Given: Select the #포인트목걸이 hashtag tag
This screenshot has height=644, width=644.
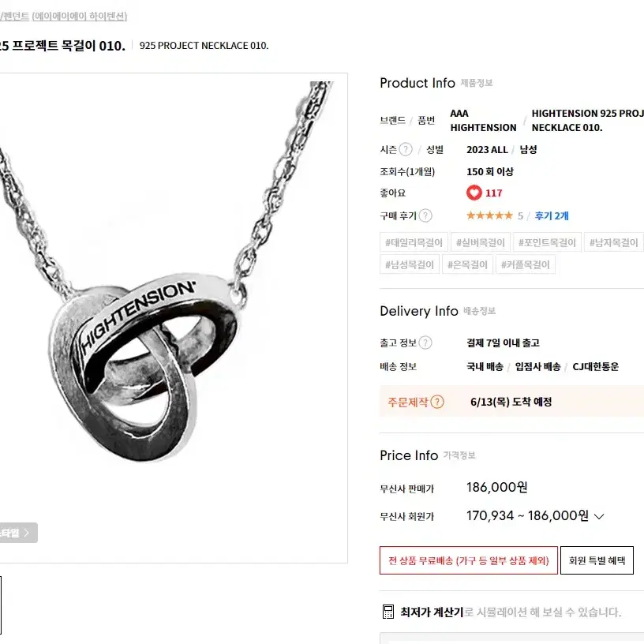Looking at the screenshot, I should (x=547, y=242).
